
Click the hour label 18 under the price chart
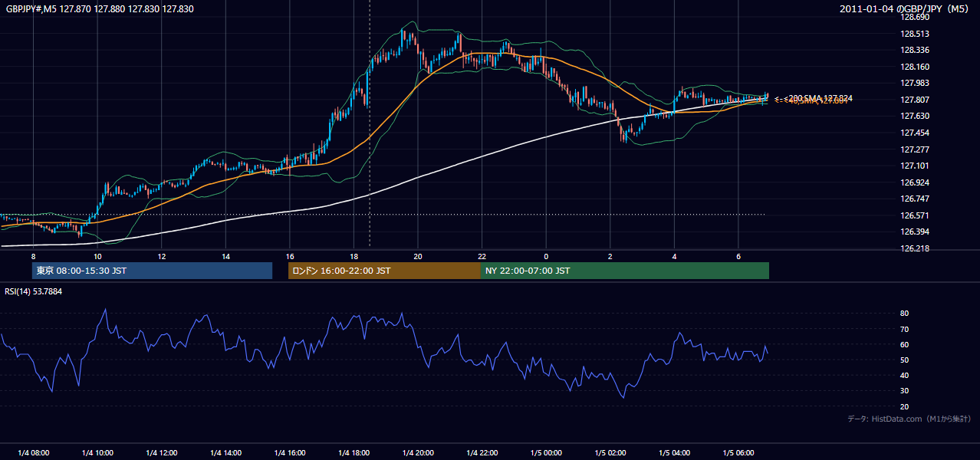coord(354,256)
